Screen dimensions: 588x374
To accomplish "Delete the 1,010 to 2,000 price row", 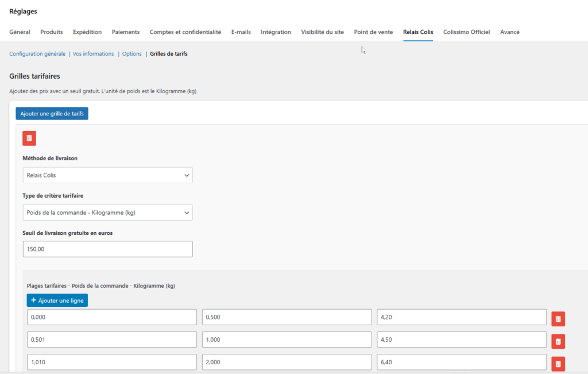I will (x=558, y=364).
